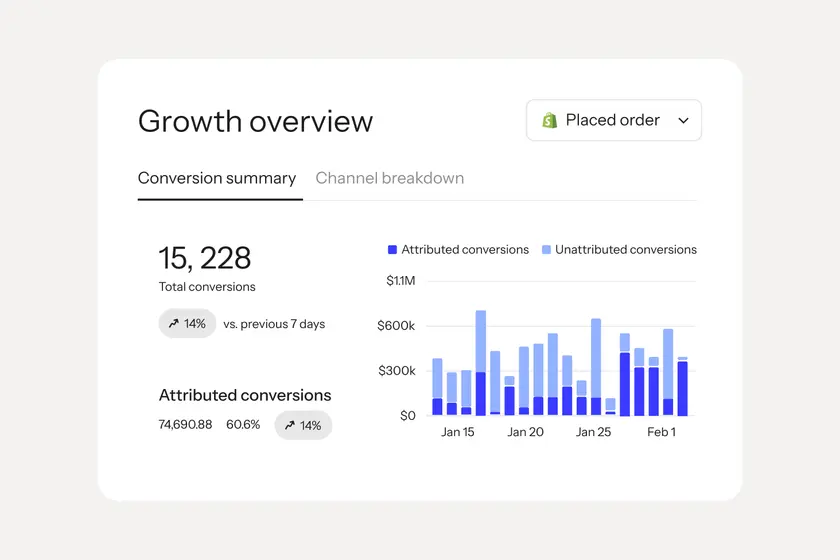Click the Unattributed conversions legend swatch
Viewport: 840px width, 560px height.
click(x=546, y=250)
